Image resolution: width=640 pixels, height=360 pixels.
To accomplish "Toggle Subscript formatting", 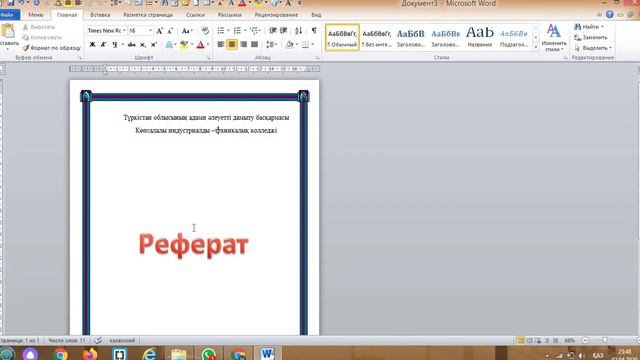I will coord(143,44).
